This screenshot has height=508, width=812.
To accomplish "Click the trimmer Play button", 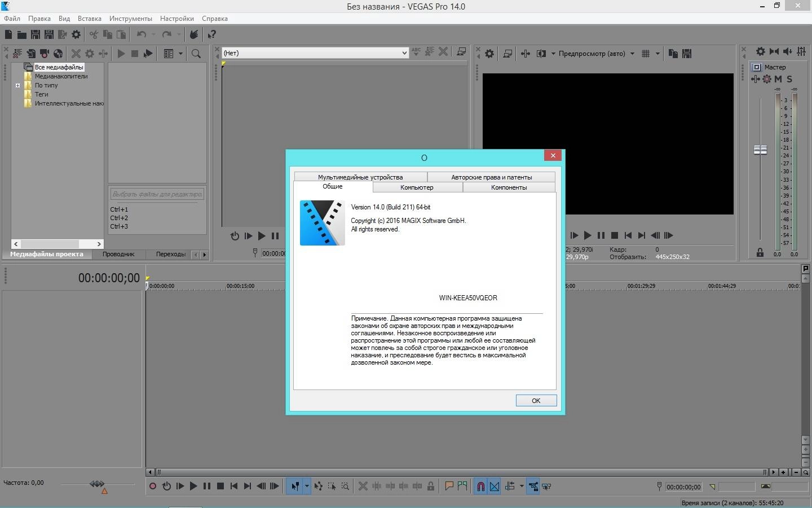I will click(262, 236).
